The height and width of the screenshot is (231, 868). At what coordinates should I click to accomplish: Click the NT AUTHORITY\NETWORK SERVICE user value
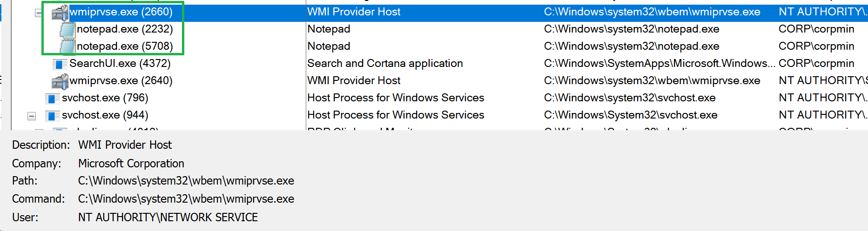(x=168, y=218)
